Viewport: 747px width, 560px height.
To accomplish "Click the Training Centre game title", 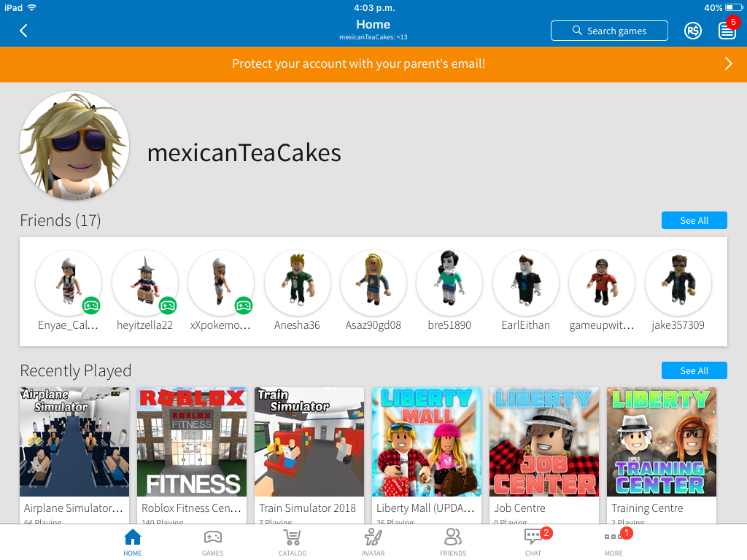I will pyautogui.click(x=647, y=508).
